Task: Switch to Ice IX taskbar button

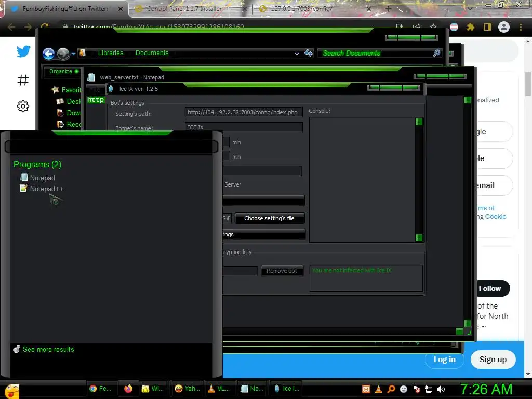Action: [x=287, y=389]
